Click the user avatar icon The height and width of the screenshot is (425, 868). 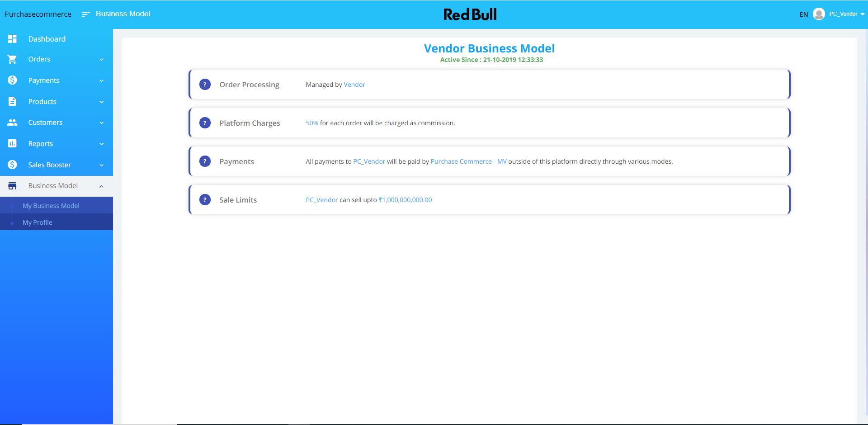819,14
